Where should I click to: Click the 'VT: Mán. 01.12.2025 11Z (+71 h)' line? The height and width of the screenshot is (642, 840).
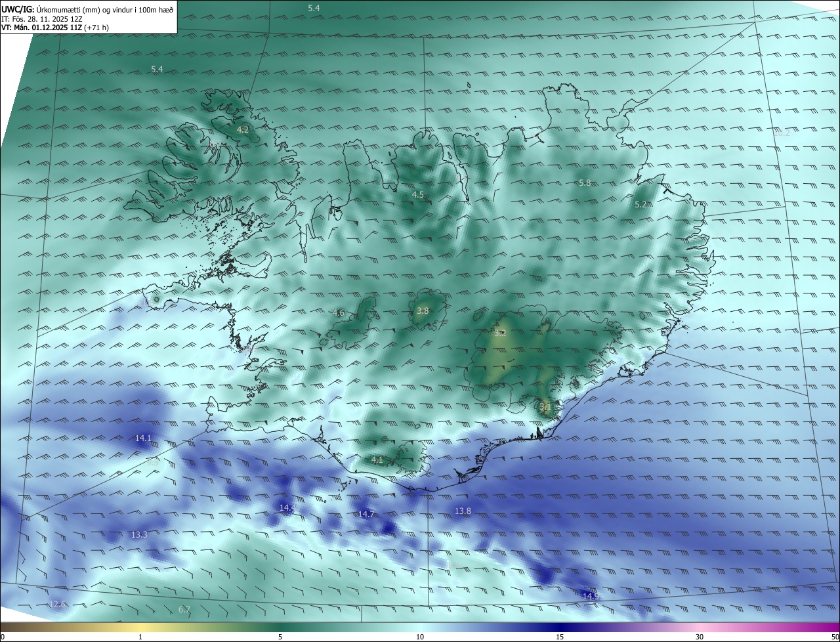pos(54,28)
